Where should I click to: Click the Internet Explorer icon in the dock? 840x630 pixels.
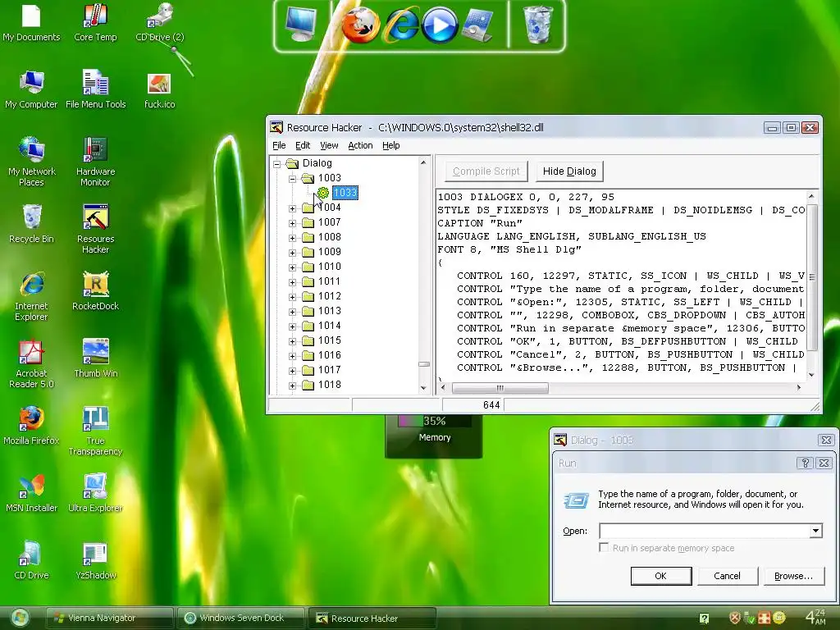402,25
